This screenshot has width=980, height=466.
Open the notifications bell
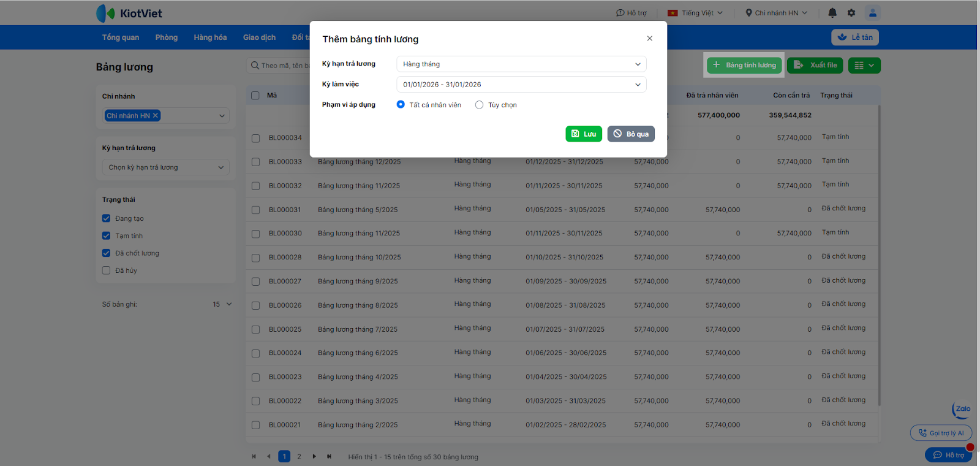pos(832,13)
